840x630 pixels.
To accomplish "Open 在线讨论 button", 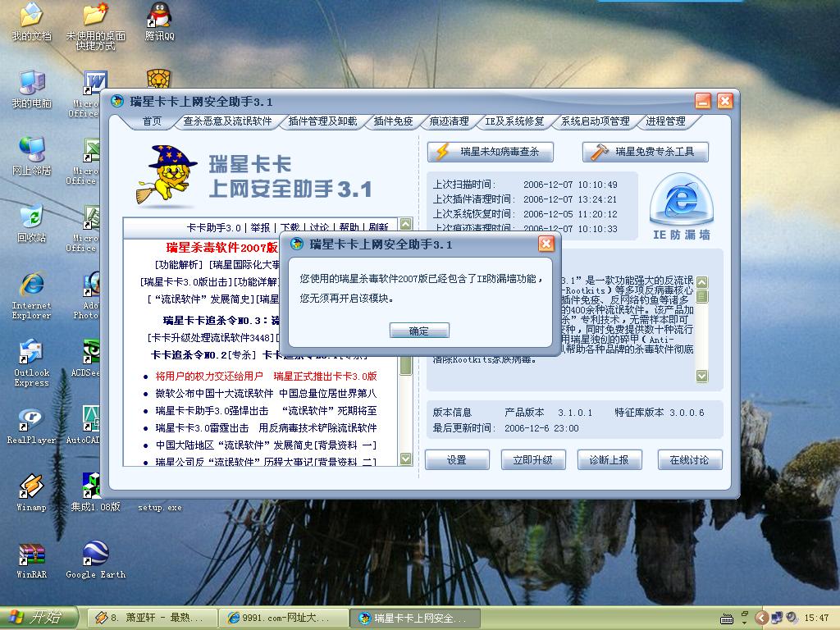I will coord(689,459).
